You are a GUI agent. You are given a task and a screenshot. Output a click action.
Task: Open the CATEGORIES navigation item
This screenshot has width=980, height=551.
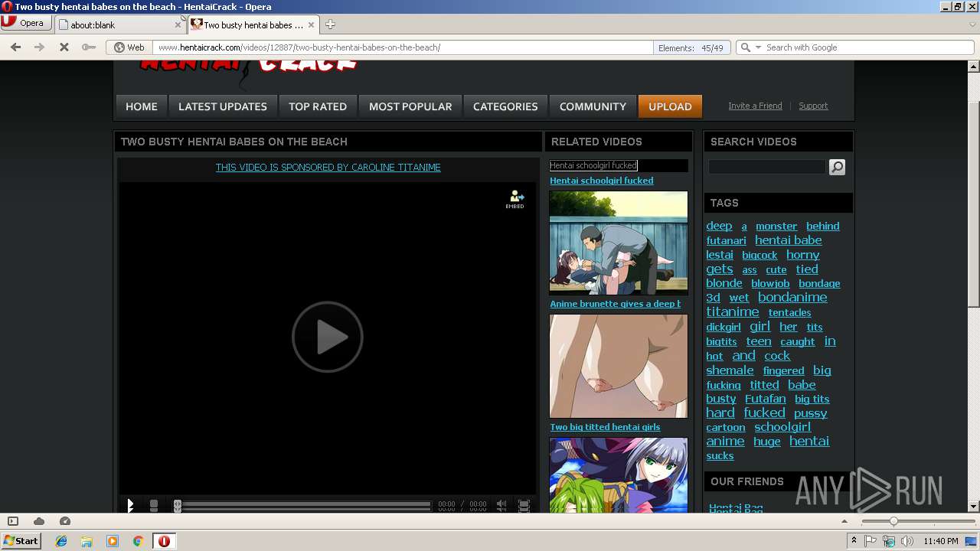point(505,106)
